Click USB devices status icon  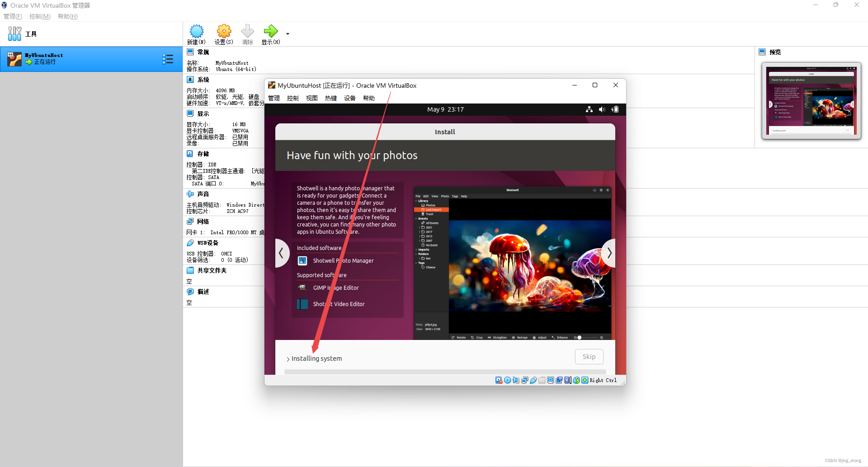pos(533,380)
